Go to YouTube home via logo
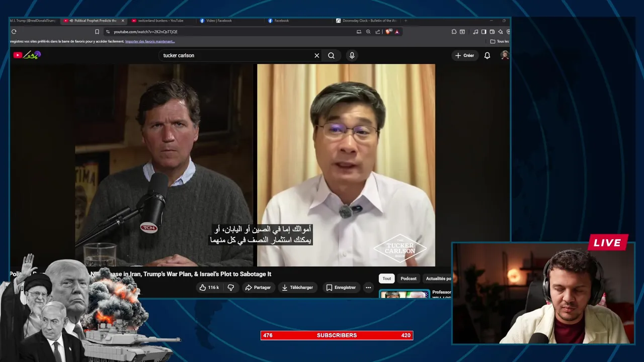644x362 pixels. click(26, 55)
